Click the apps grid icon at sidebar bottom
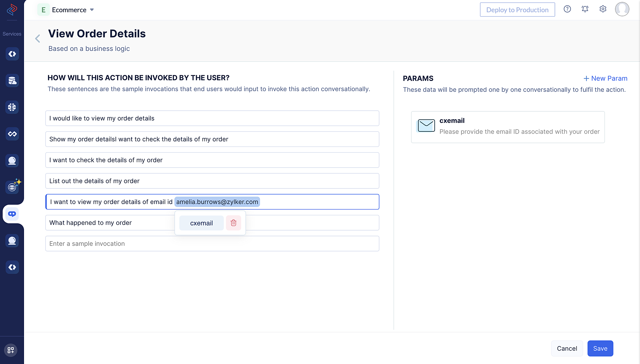This screenshot has width=640, height=364. pyautogui.click(x=11, y=350)
